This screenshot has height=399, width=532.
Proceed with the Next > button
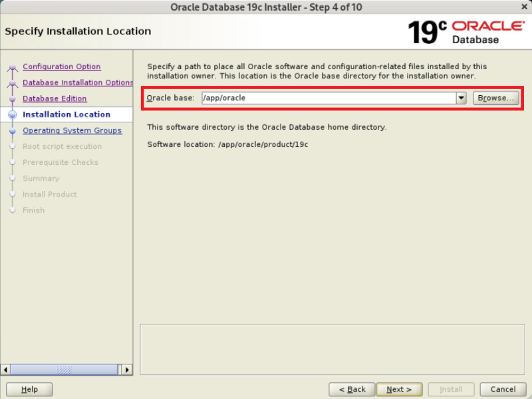click(x=400, y=389)
